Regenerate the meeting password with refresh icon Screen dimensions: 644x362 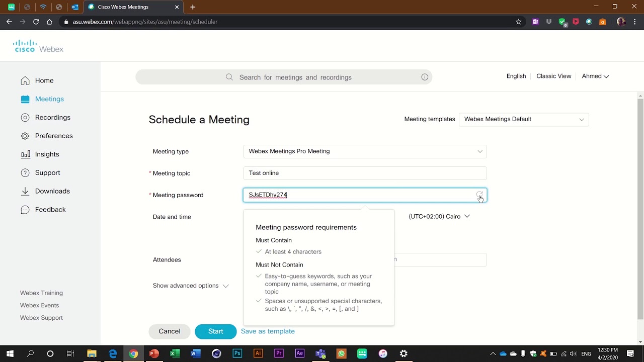(479, 195)
